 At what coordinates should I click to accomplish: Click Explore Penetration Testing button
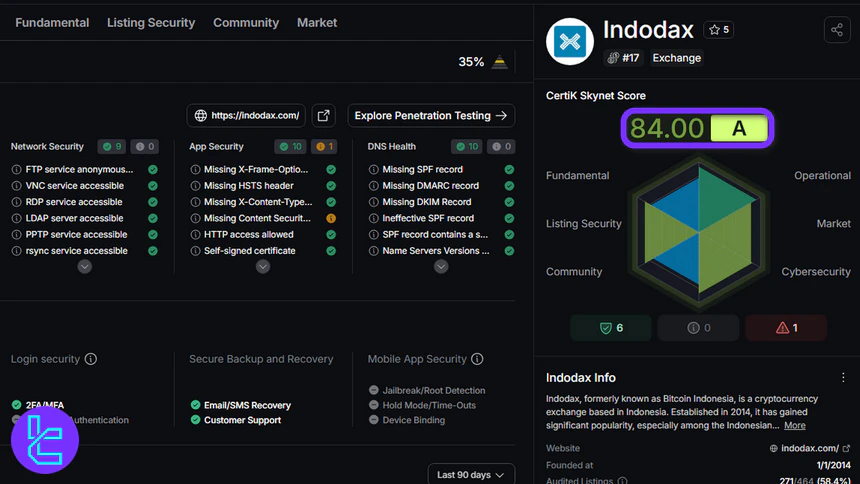[431, 115]
